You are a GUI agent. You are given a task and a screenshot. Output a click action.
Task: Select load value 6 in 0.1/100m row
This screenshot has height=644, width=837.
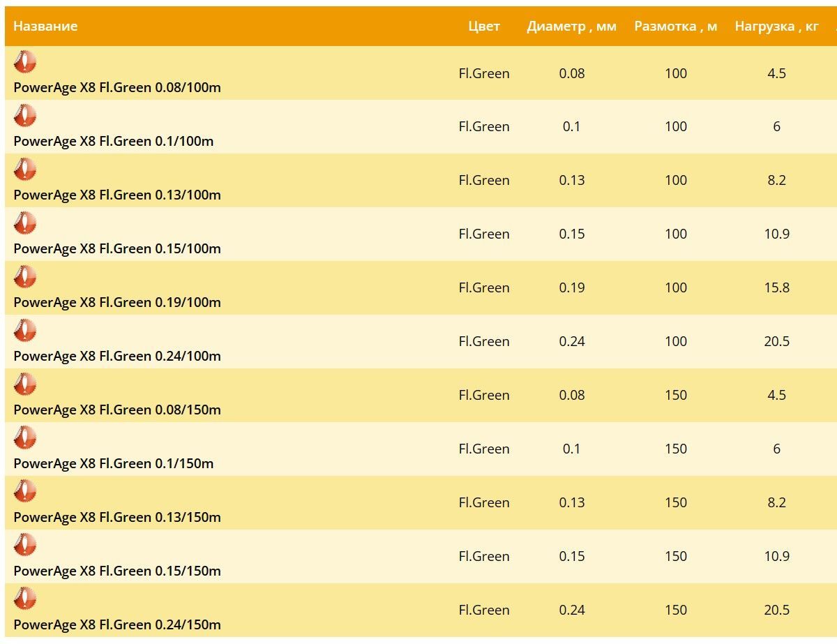(777, 127)
